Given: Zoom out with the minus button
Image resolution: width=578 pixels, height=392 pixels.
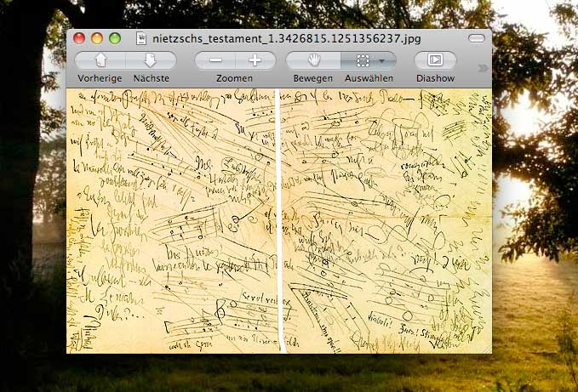Looking at the screenshot, I should pos(215,60).
